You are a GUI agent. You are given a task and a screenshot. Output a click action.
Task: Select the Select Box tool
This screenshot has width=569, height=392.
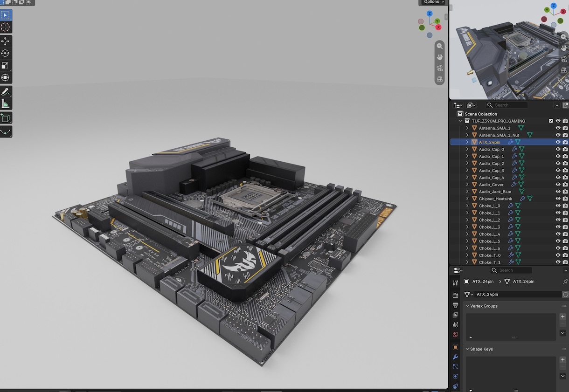click(6, 15)
